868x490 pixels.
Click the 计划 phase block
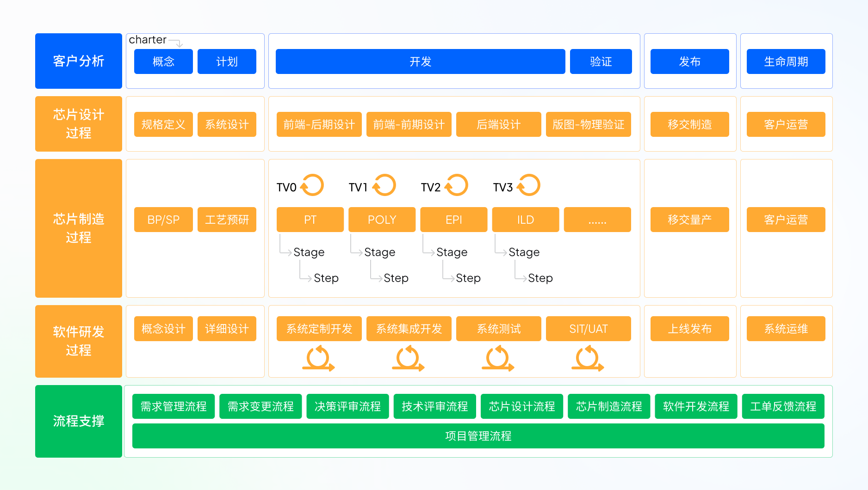click(x=227, y=61)
